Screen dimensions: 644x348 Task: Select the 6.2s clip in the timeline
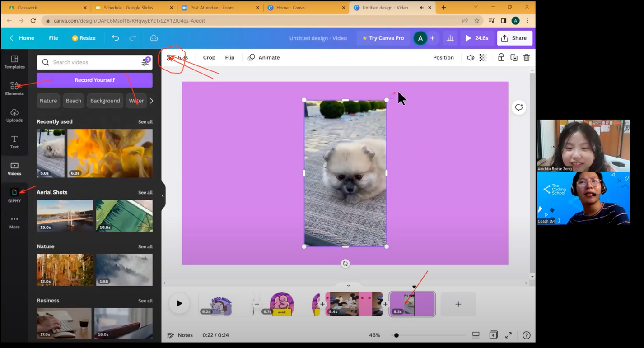tap(226, 304)
